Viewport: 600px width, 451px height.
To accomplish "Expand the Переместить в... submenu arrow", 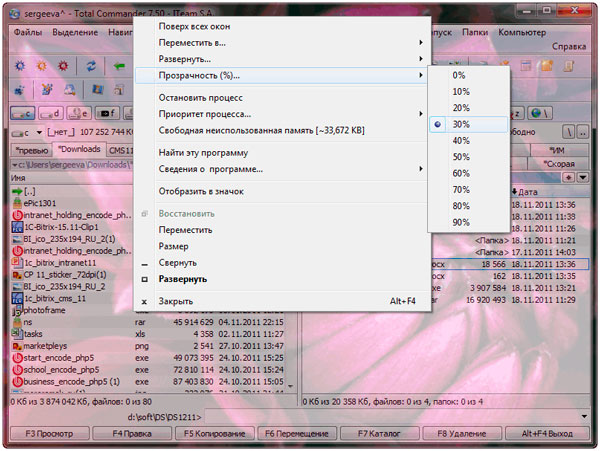I will pyautogui.click(x=421, y=42).
